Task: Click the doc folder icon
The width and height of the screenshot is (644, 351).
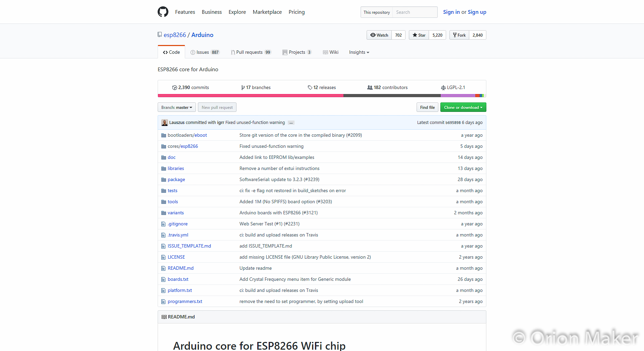Action: point(164,158)
